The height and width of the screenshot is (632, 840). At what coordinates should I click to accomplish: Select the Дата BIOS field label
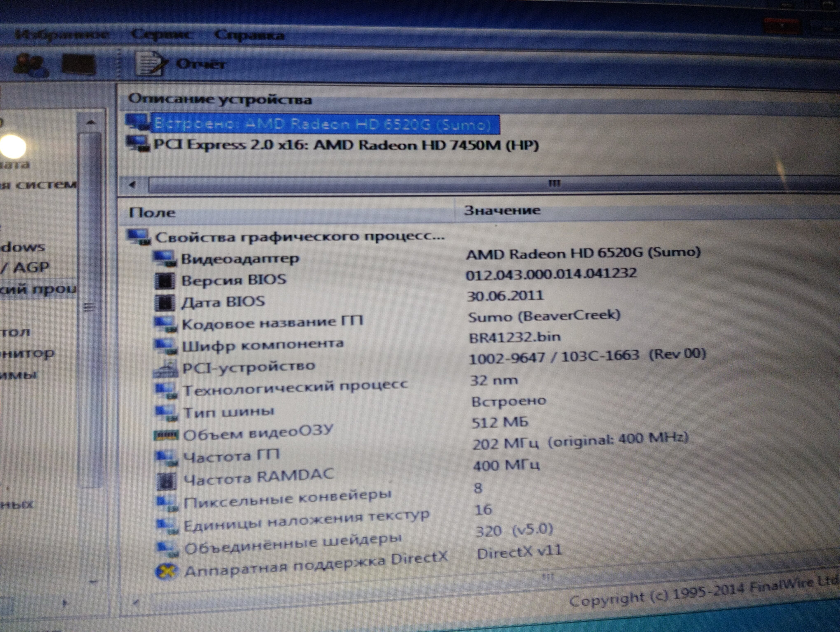point(223,302)
